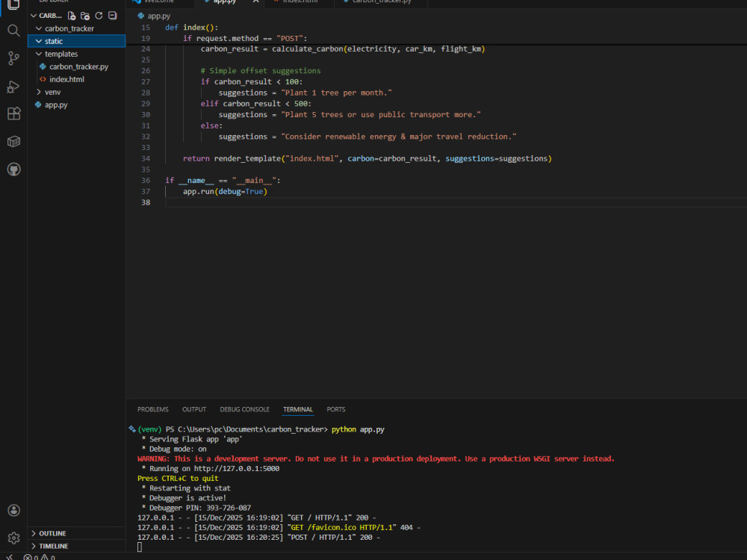
Task: Open the container-like activity bar icon below Extensions
Action: tap(13, 141)
